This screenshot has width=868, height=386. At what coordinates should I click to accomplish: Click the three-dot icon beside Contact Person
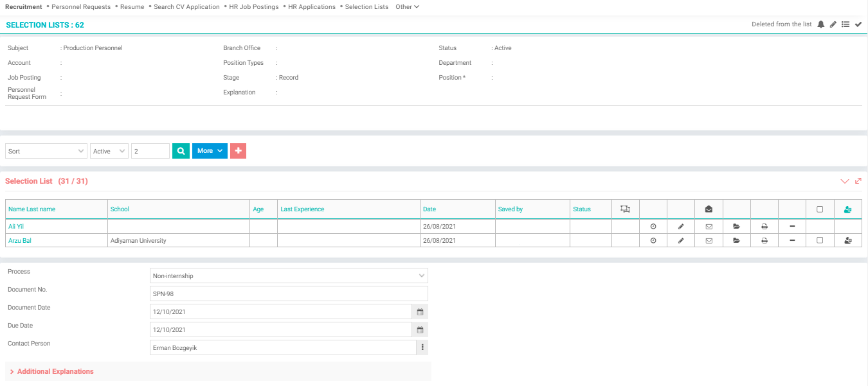tap(422, 347)
